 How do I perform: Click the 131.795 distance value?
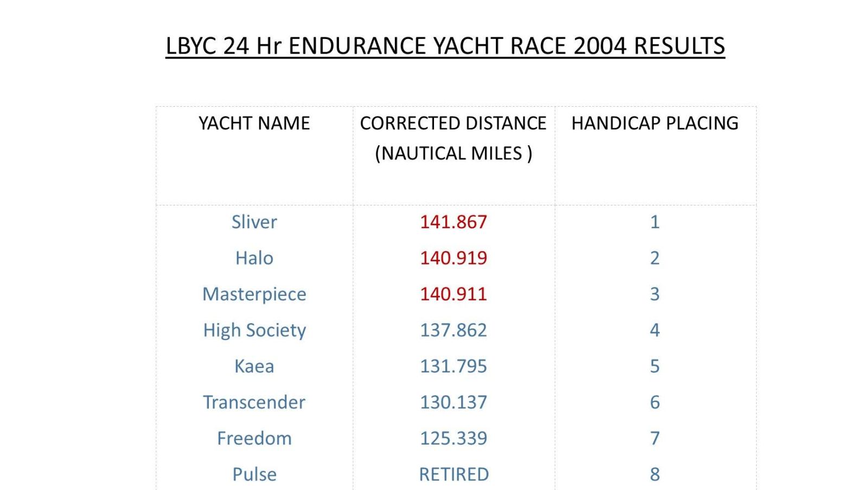click(454, 366)
